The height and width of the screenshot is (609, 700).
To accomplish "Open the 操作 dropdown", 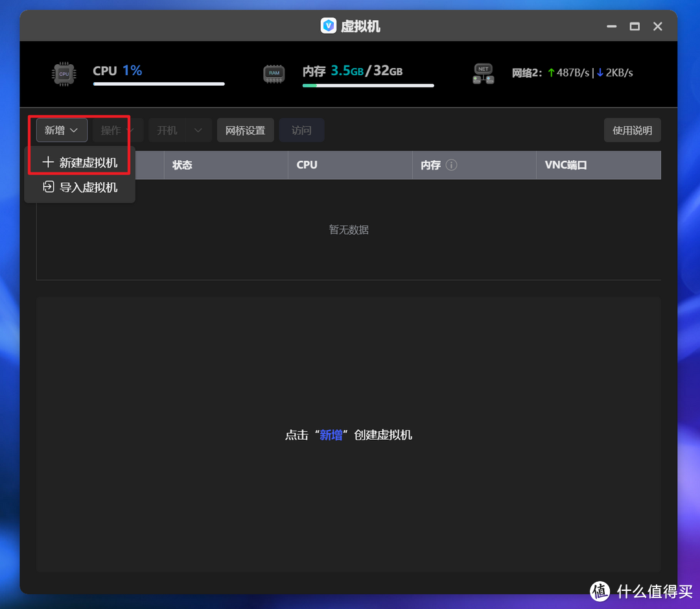I will 118,130.
